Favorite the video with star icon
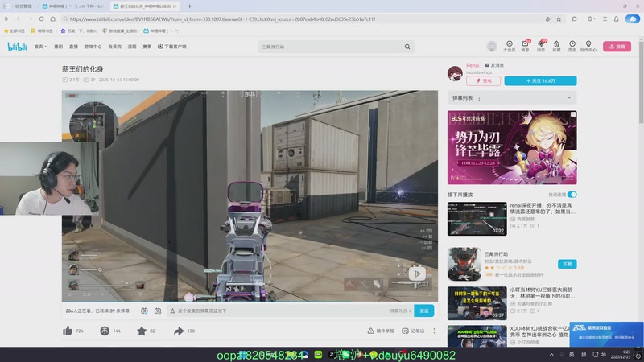The height and width of the screenshot is (362, 644). (142, 331)
